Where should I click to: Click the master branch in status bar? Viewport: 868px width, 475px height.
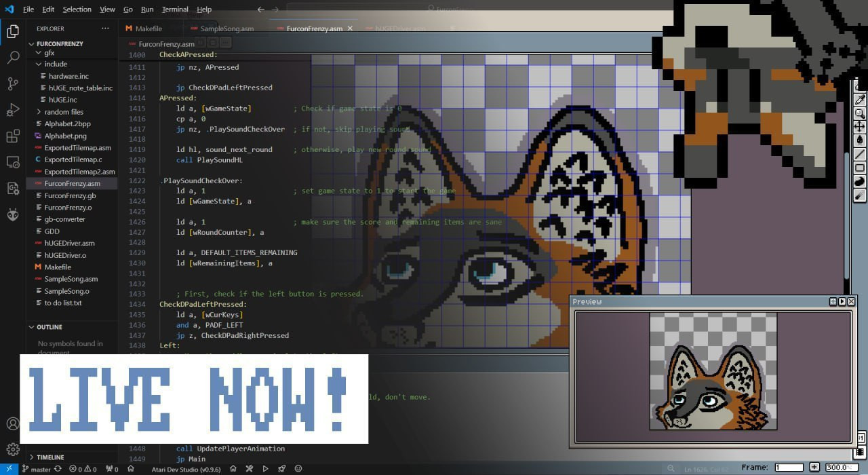[x=36, y=469]
